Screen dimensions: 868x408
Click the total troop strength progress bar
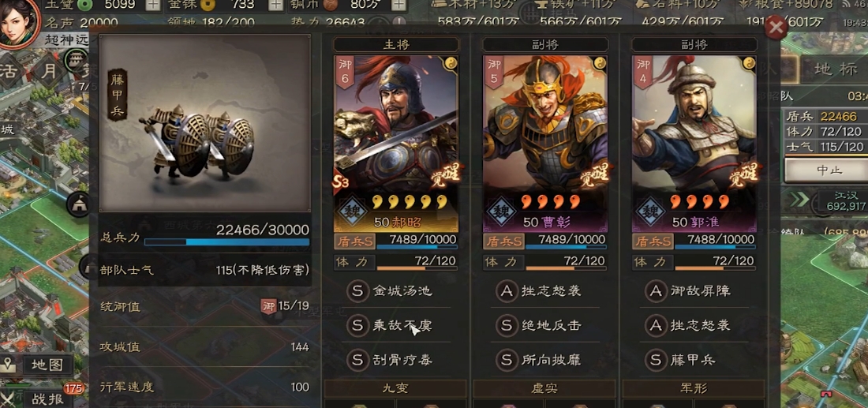point(226,242)
